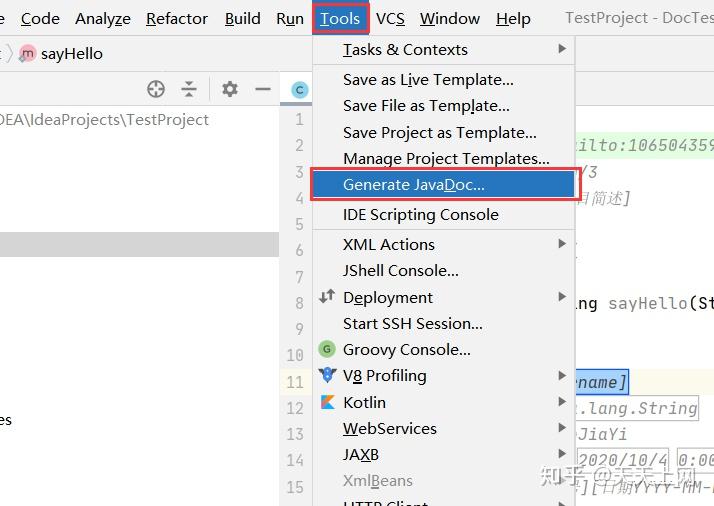Click the Deployment arrows icon
The height and width of the screenshot is (506, 714).
[326, 297]
